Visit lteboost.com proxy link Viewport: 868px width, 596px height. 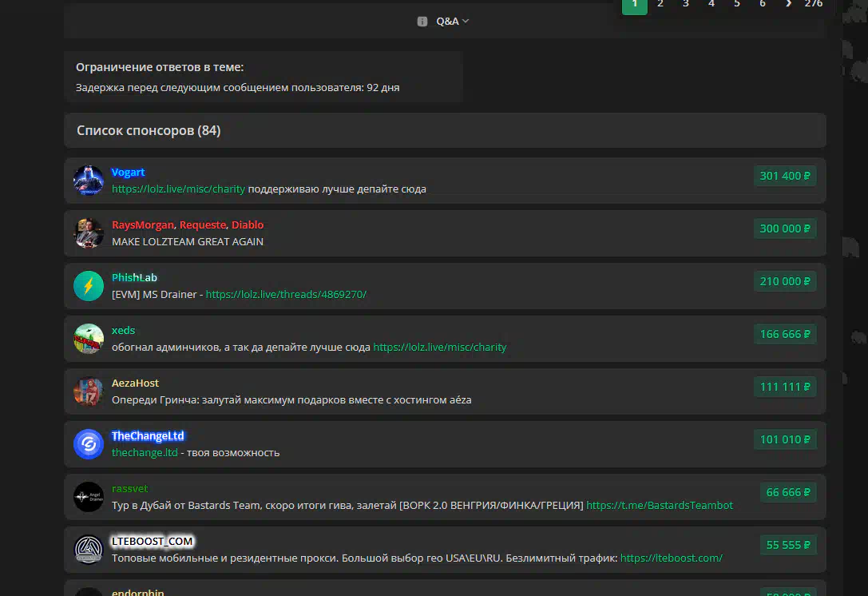click(x=671, y=558)
